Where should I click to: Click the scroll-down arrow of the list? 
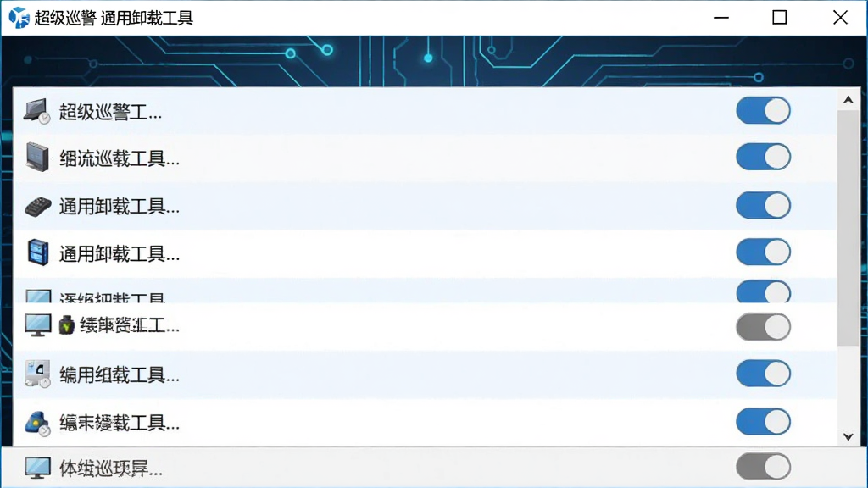[848, 436]
